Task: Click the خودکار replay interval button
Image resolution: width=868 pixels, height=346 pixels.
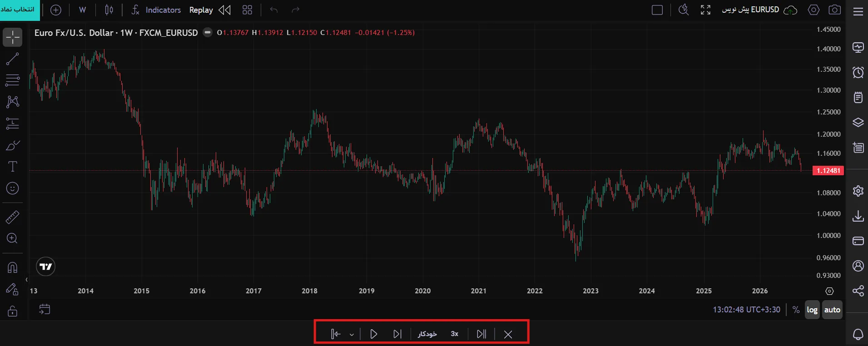Action: pyautogui.click(x=427, y=334)
